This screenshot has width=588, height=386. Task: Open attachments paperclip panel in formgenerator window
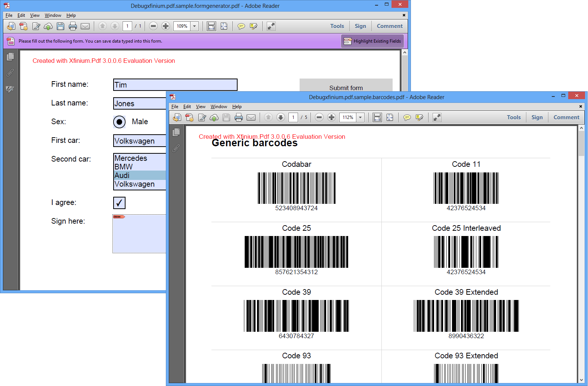10,73
